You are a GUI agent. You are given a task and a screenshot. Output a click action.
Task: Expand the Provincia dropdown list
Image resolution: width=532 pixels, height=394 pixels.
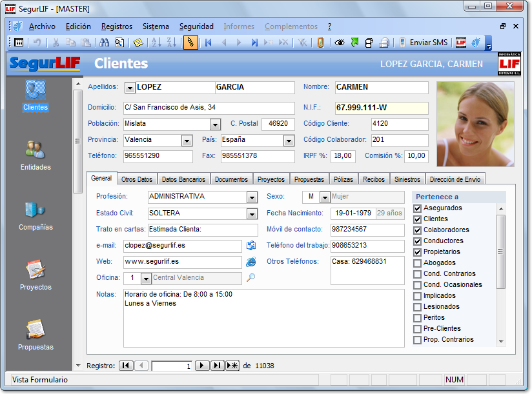click(187, 141)
